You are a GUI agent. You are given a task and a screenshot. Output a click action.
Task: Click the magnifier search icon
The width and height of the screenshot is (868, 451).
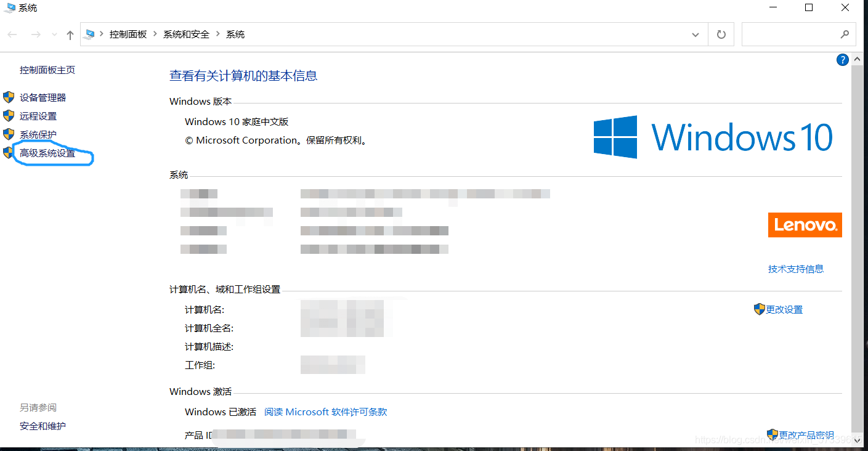point(845,35)
